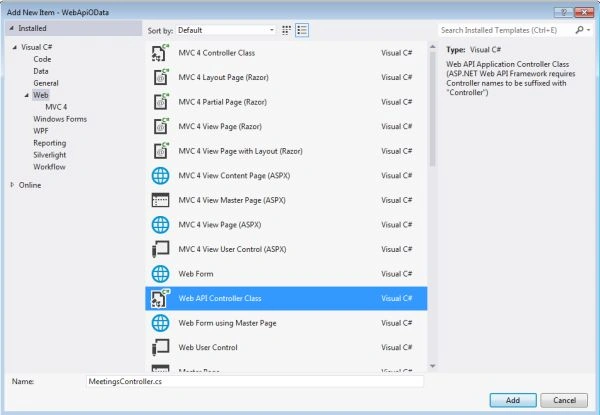Click the MVC 4 Layout Page (Razor) icon
The image size is (600, 415).
[160, 77]
